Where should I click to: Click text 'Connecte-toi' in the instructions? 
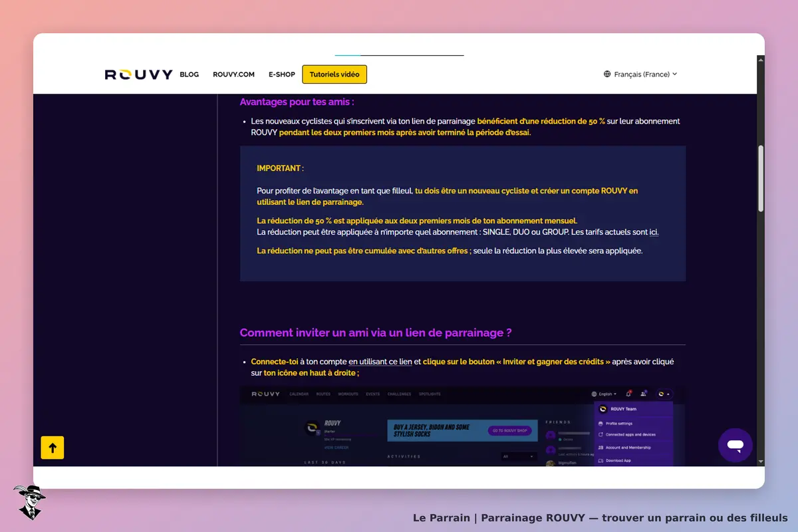tap(275, 362)
